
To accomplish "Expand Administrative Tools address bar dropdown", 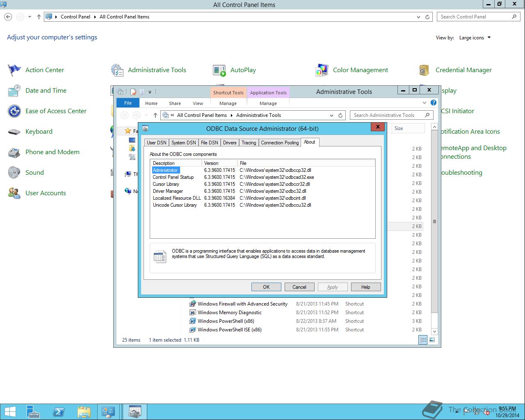I will point(331,115).
